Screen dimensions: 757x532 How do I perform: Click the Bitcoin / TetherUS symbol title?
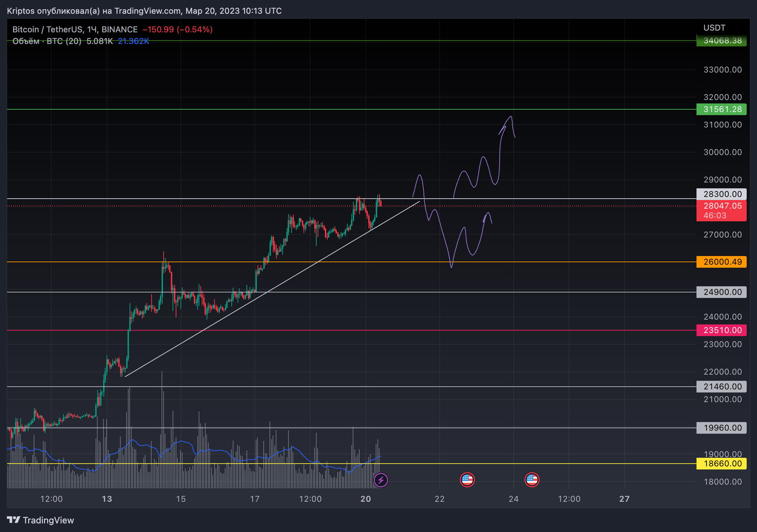point(75,30)
